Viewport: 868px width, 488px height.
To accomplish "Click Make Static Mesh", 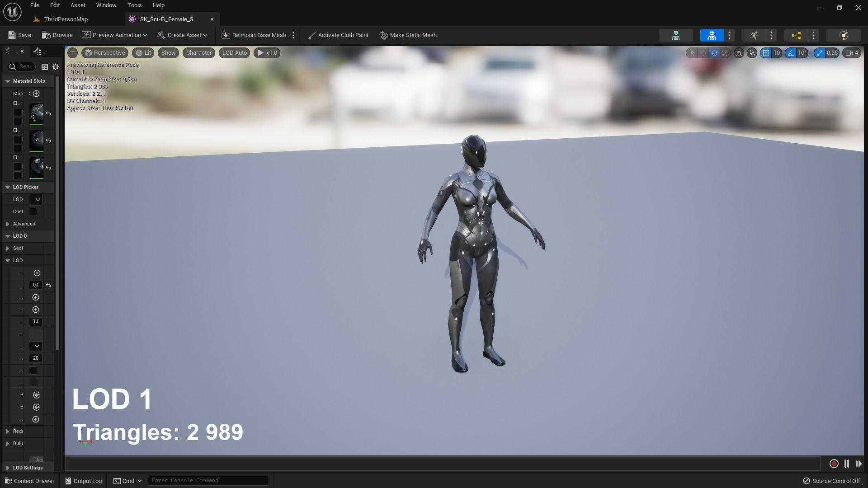I will 408,35.
